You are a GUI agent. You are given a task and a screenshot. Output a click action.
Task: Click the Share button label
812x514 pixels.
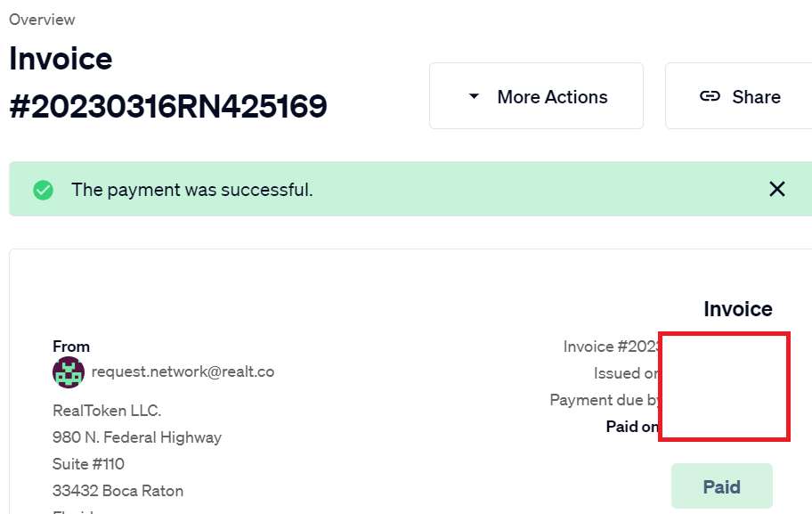pyautogui.click(x=756, y=97)
